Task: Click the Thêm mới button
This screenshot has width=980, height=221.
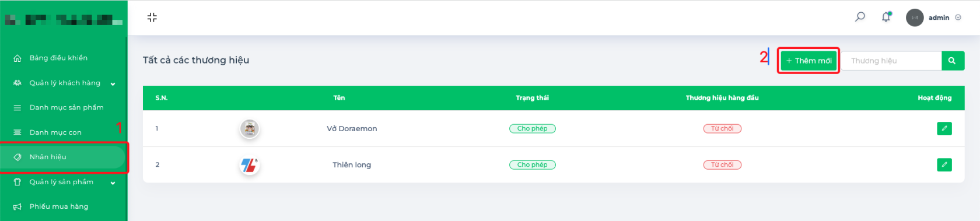Action: 808,61
